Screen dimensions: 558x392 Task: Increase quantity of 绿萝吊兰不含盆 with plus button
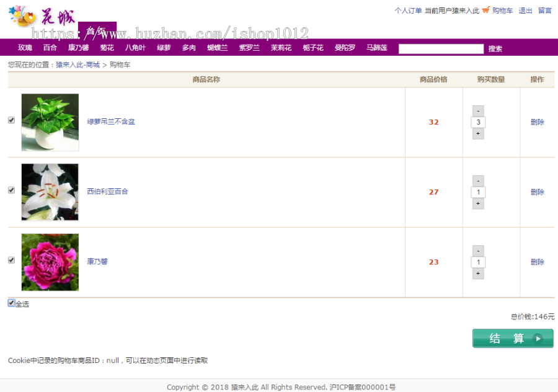pos(477,134)
